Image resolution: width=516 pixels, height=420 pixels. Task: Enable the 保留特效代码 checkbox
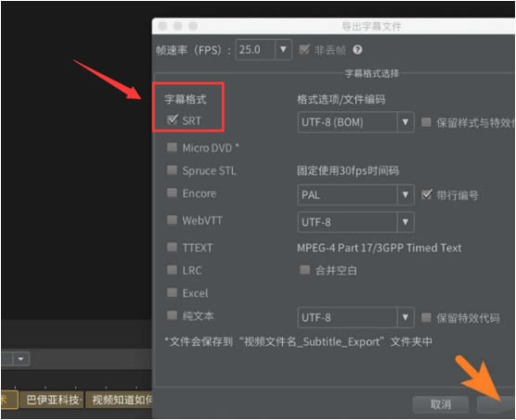click(x=426, y=317)
